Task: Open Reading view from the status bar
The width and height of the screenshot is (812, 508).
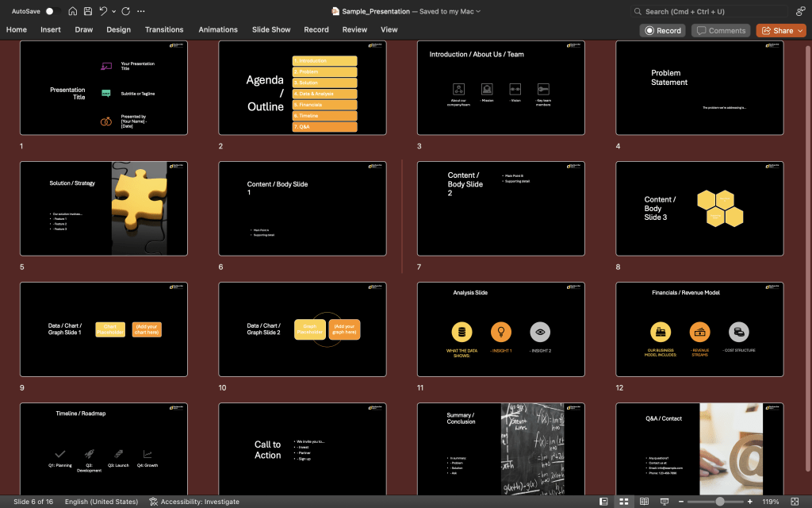Action: [644, 502]
